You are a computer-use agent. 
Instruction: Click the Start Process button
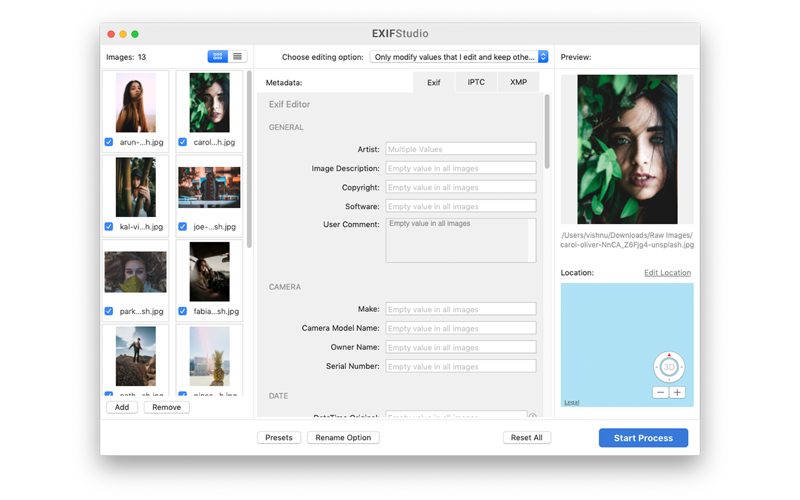[643, 438]
